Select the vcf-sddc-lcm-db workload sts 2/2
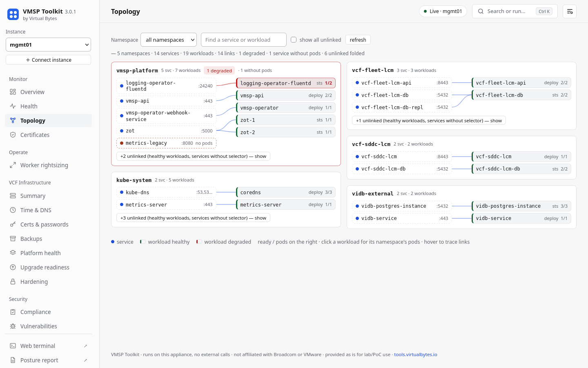Screen dimensions: 588x368 (521, 169)
